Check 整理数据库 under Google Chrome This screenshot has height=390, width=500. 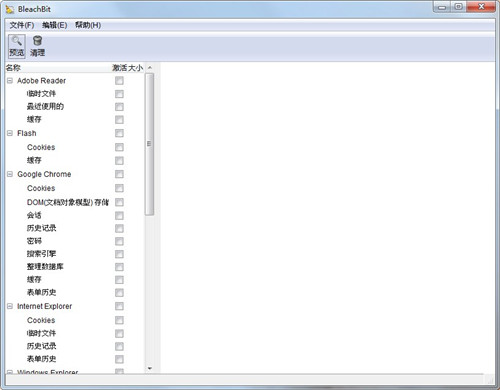[x=119, y=267]
